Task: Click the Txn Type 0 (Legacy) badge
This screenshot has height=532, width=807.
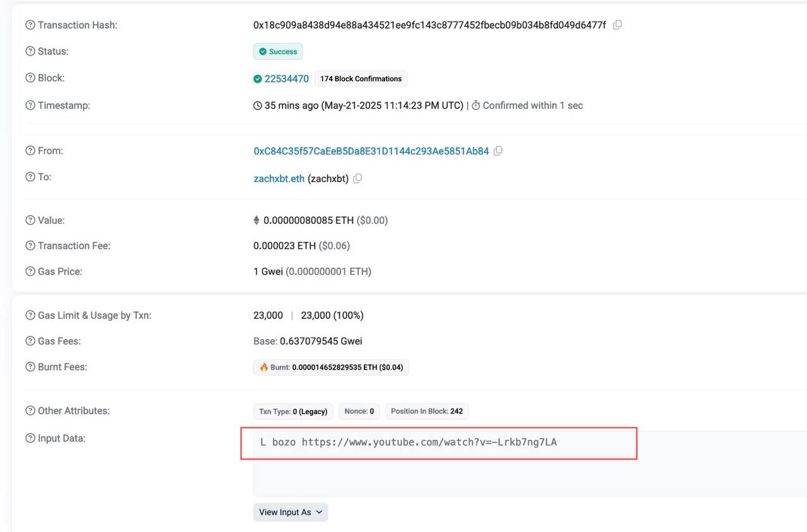Action: pyautogui.click(x=293, y=412)
